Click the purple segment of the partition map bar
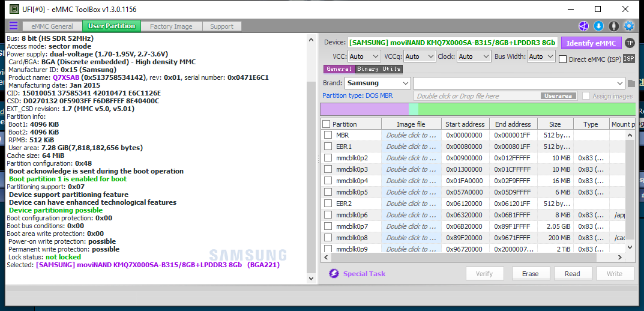This screenshot has width=644, height=311. 364,109
